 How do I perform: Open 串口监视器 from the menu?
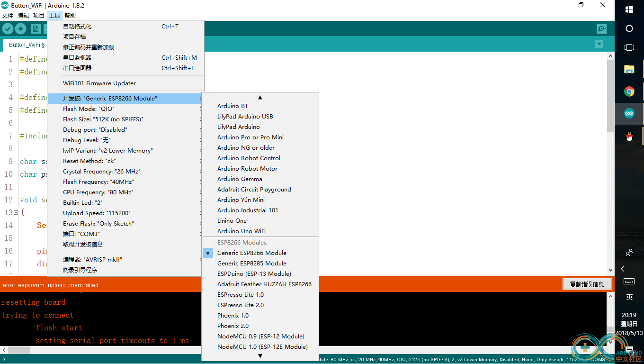tap(126, 58)
